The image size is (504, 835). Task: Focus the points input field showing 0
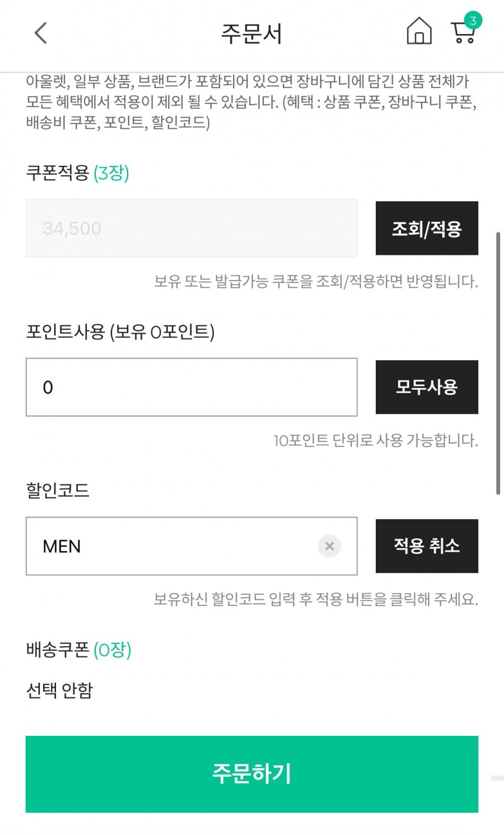(x=192, y=387)
